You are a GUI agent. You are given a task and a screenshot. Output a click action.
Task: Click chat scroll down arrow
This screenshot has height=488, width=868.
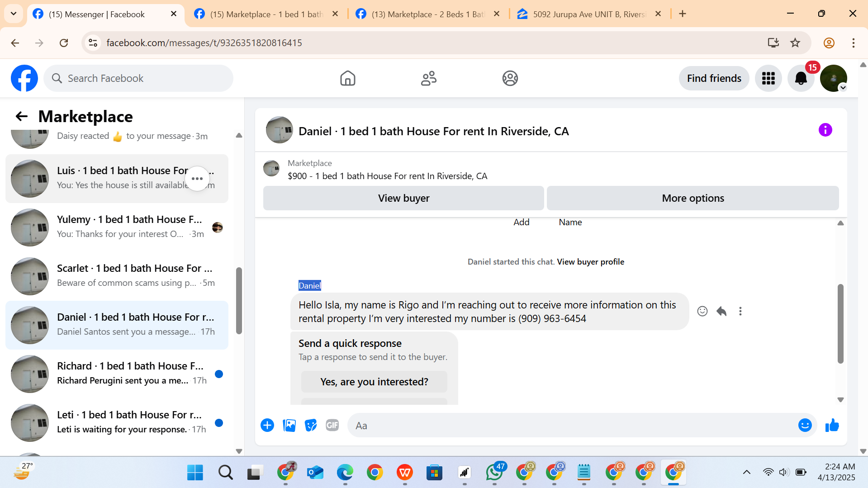(x=840, y=400)
